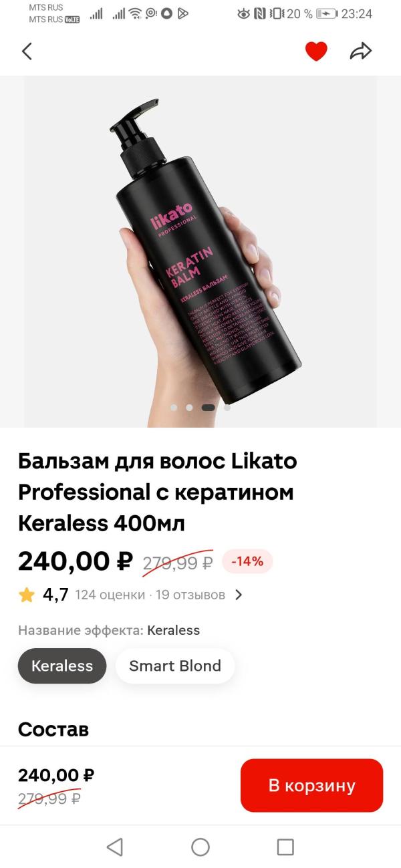Open the 19 отзывов reviews link
The height and width of the screenshot is (868, 401).
coord(190,595)
